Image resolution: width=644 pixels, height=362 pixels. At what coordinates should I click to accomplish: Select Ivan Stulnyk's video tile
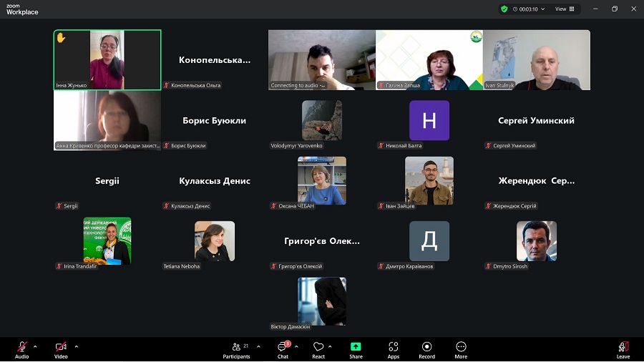pyautogui.click(x=537, y=60)
